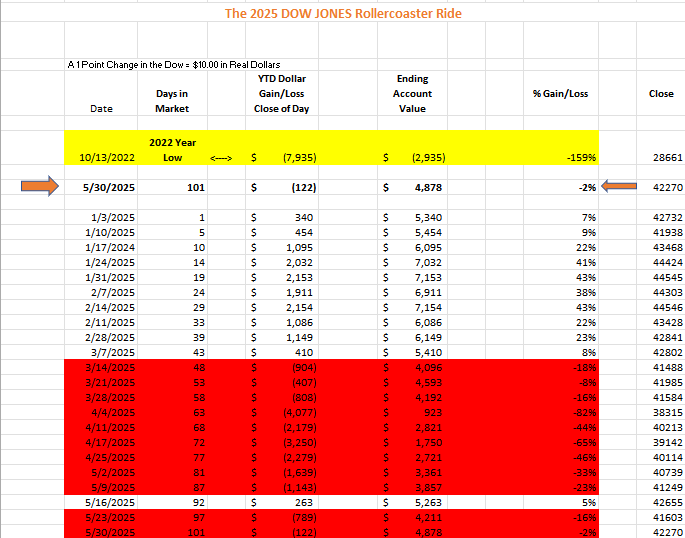The image size is (685, 538).
Task: Select the '% Gain/Loss' column header
Action: 560,94
